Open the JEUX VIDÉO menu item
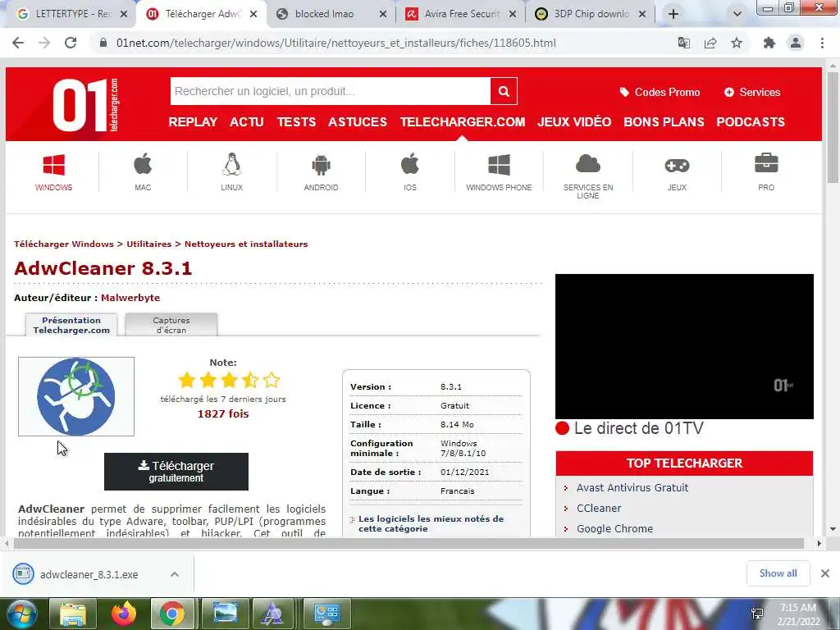 (574, 121)
